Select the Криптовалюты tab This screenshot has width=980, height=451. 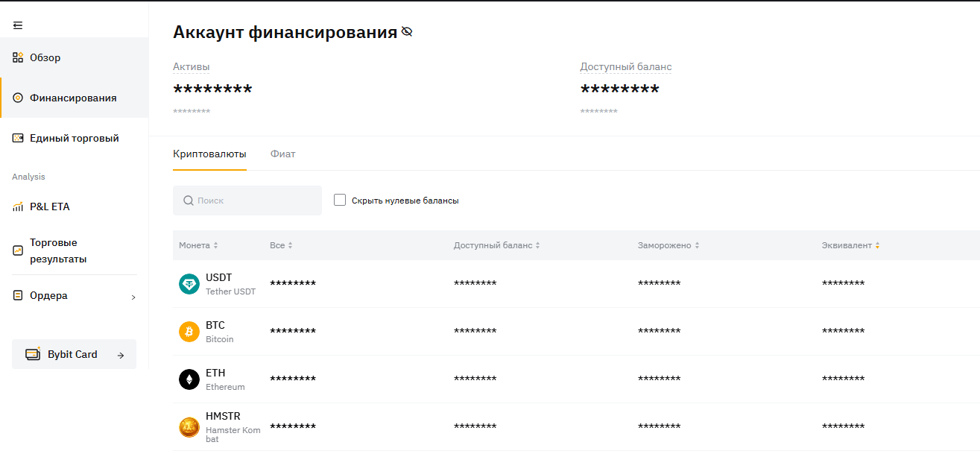click(209, 154)
